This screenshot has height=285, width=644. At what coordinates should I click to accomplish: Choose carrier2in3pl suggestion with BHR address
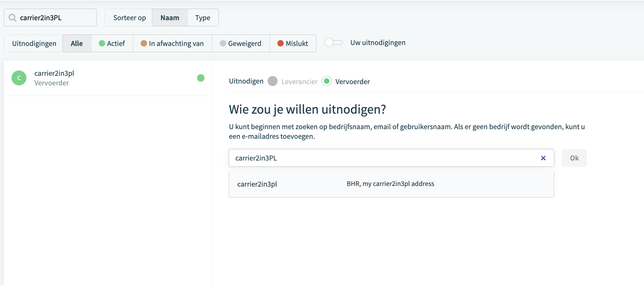coord(391,184)
